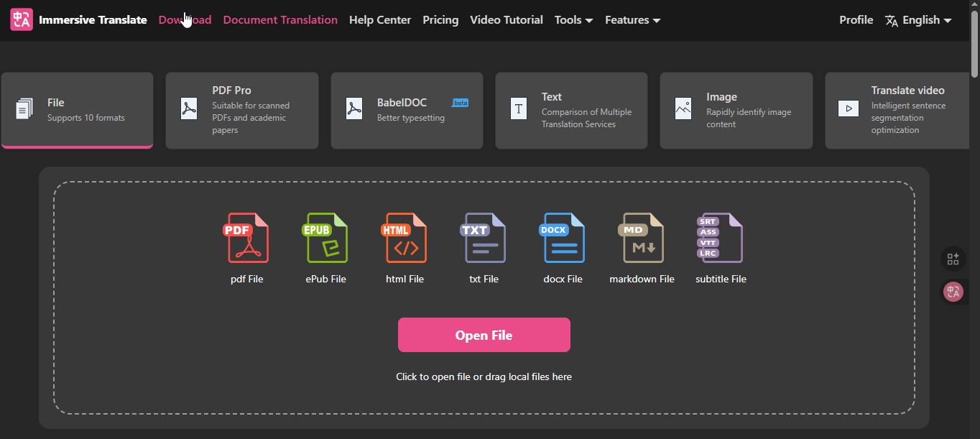Open the Pricing page link
Viewport: 980px width, 439px height.
[x=440, y=20]
